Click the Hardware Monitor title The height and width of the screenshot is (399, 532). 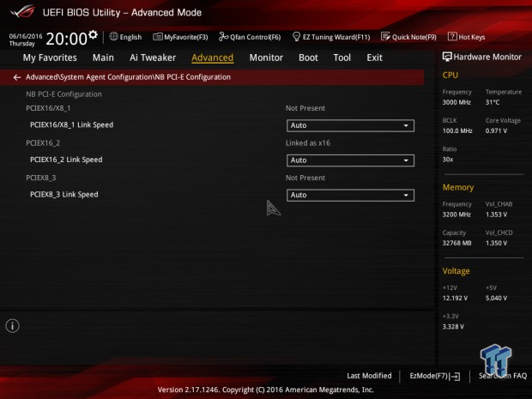(487, 57)
